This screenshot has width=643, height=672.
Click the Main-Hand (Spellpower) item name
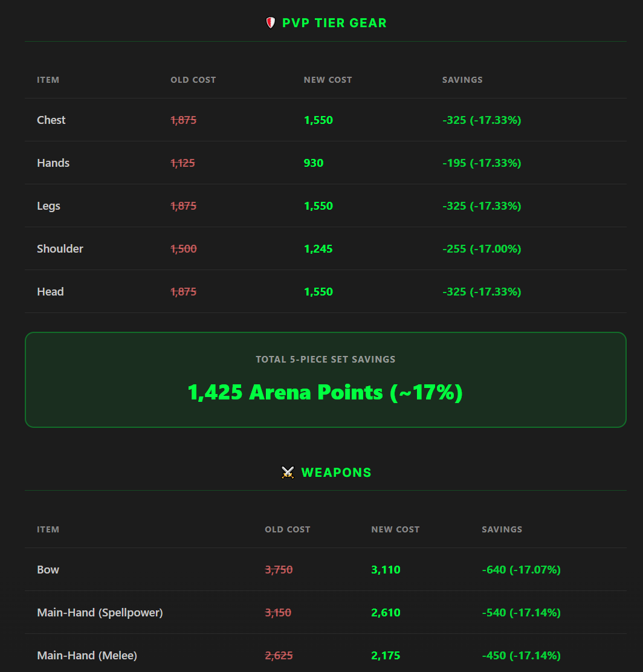point(100,613)
